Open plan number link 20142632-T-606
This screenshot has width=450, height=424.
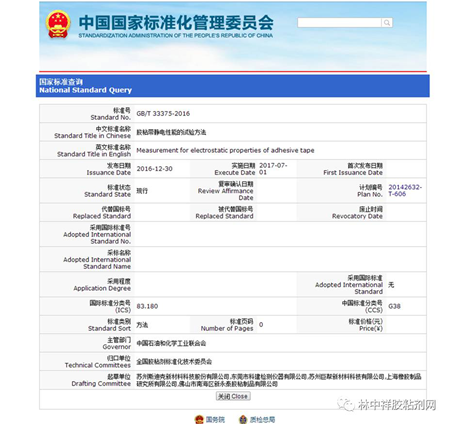tap(405, 190)
